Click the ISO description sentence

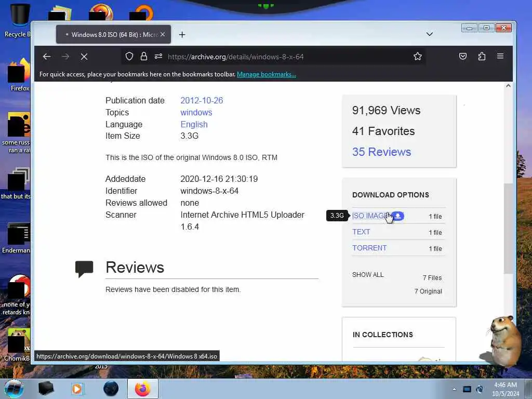pos(191,157)
